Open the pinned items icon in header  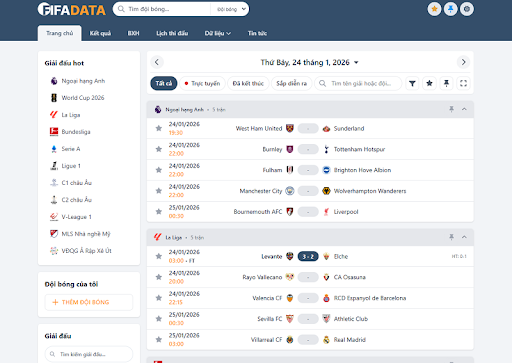[451, 9]
